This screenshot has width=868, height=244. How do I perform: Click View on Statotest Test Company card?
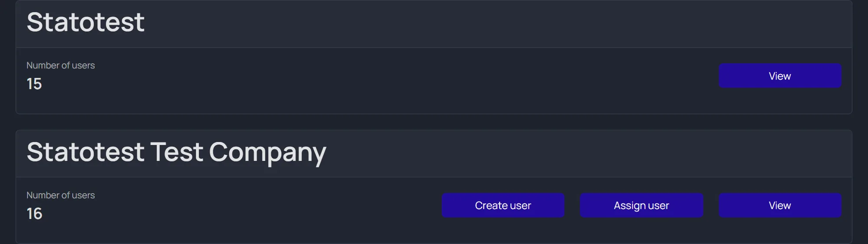click(x=780, y=205)
